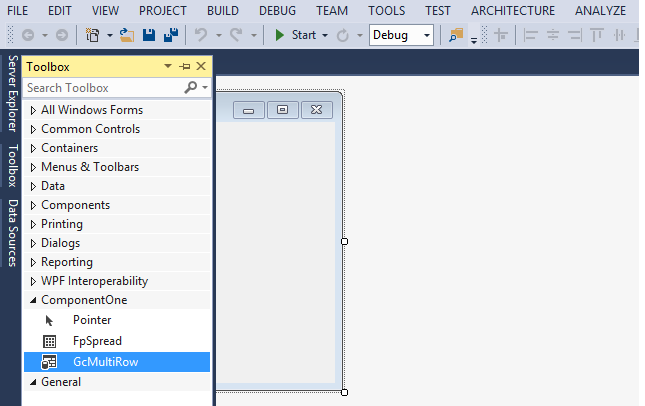Open the BUILD menu
645x406 pixels.
(223, 11)
